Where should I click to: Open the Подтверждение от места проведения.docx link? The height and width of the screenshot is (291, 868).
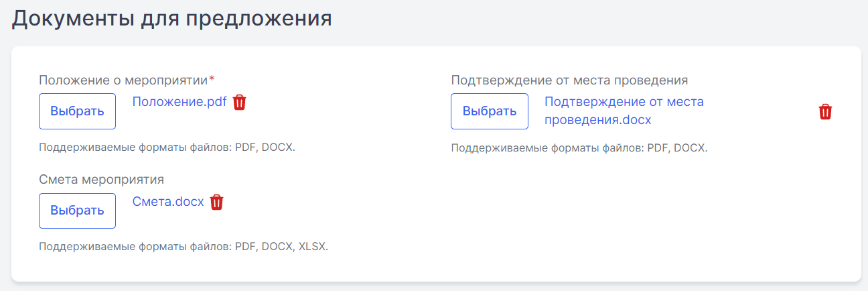pos(624,111)
